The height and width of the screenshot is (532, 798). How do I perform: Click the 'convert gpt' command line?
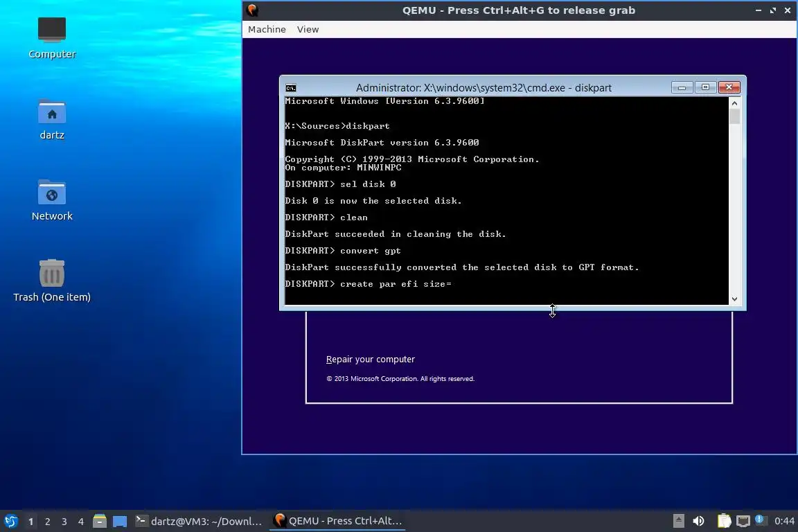click(343, 251)
